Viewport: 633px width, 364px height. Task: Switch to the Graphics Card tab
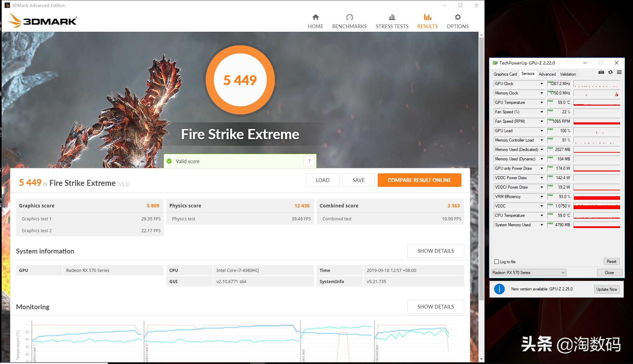coord(505,74)
